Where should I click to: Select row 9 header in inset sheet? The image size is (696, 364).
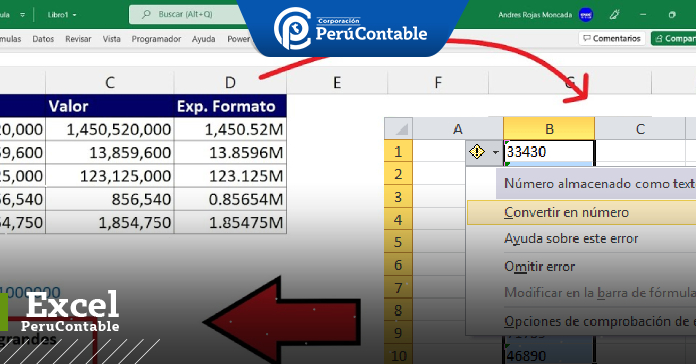coord(398,333)
